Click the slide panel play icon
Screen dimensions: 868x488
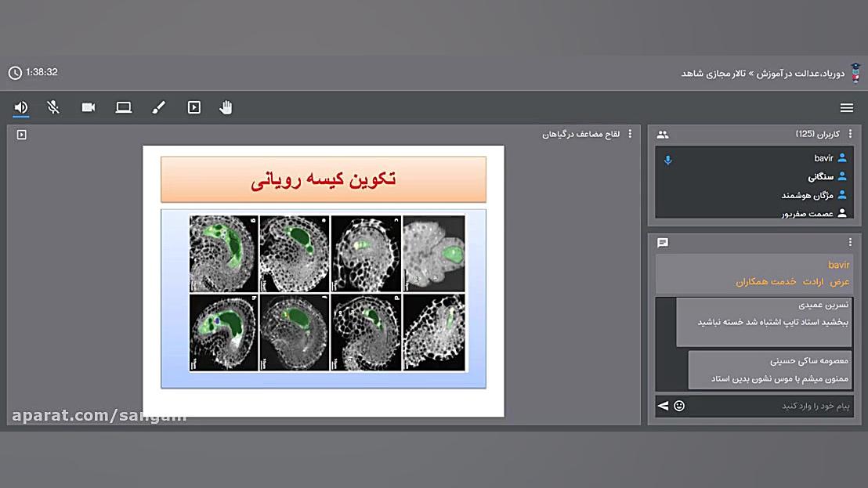coord(22,135)
